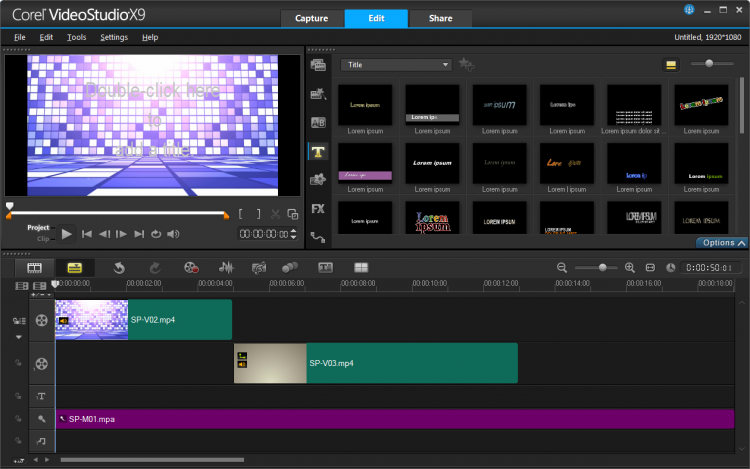Open the Transition library (AB icon)

(318, 122)
